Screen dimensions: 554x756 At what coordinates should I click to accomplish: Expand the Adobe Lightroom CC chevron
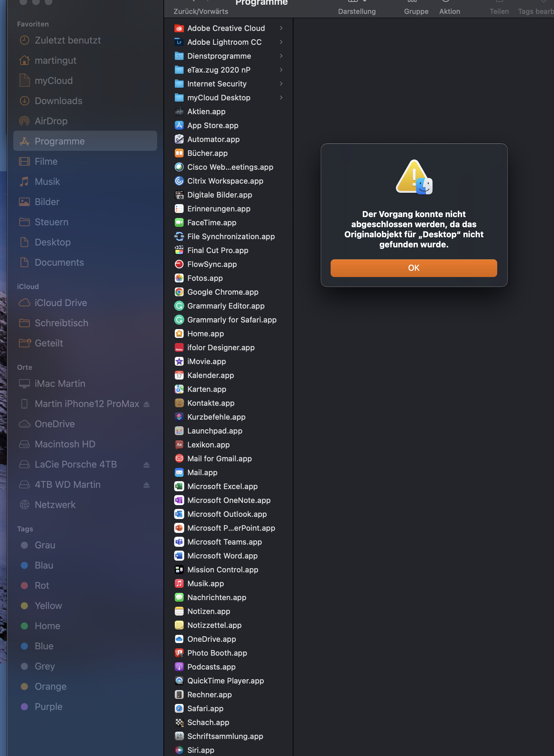281,42
